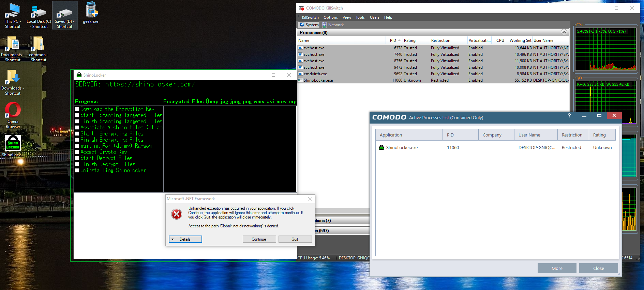Sort contained list by Restriction column
This screenshot has width=644, height=290.
coord(573,135)
